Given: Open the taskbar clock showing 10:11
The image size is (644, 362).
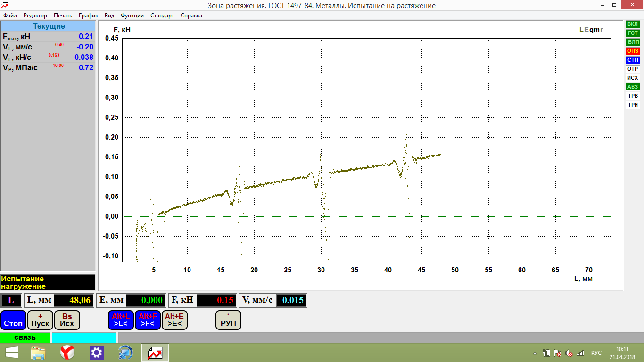Looking at the screenshot, I should pyautogui.click(x=622, y=353).
